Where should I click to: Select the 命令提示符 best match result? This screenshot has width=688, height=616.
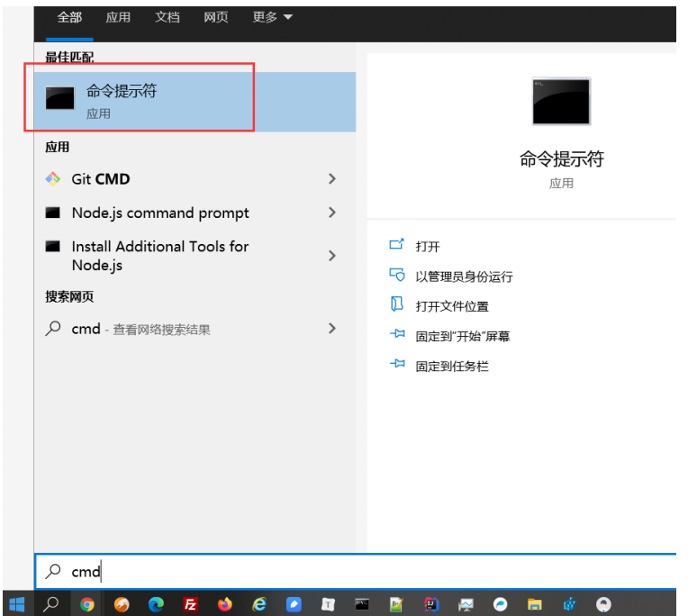click(195, 102)
